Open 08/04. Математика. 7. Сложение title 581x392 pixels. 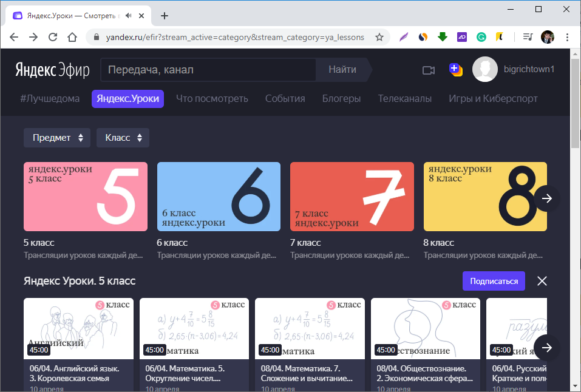(x=307, y=373)
